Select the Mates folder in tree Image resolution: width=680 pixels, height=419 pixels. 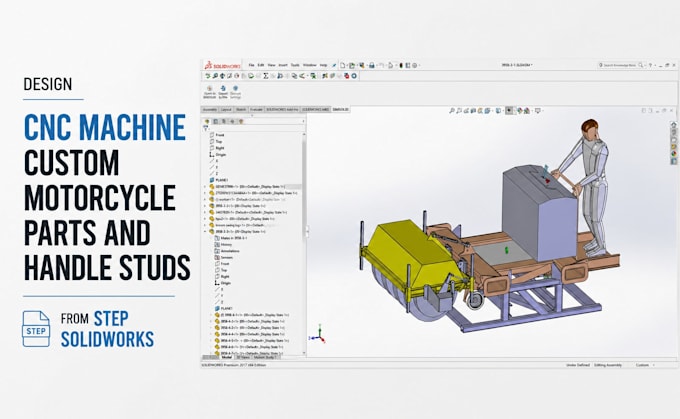(231, 238)
